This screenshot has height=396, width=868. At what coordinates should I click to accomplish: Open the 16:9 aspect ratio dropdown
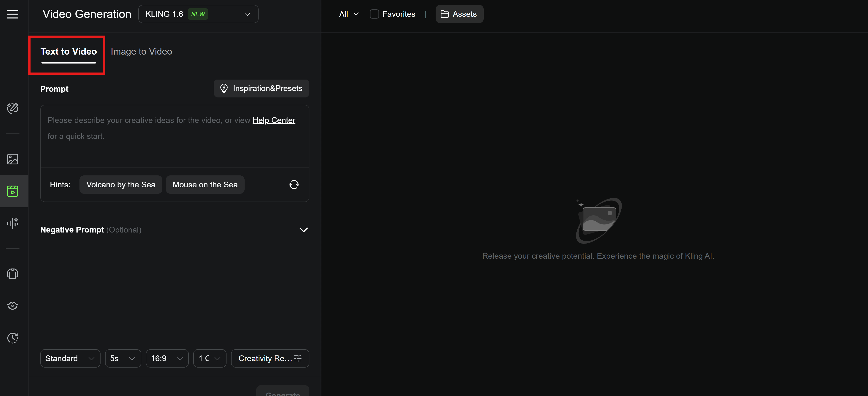(167, 358)
